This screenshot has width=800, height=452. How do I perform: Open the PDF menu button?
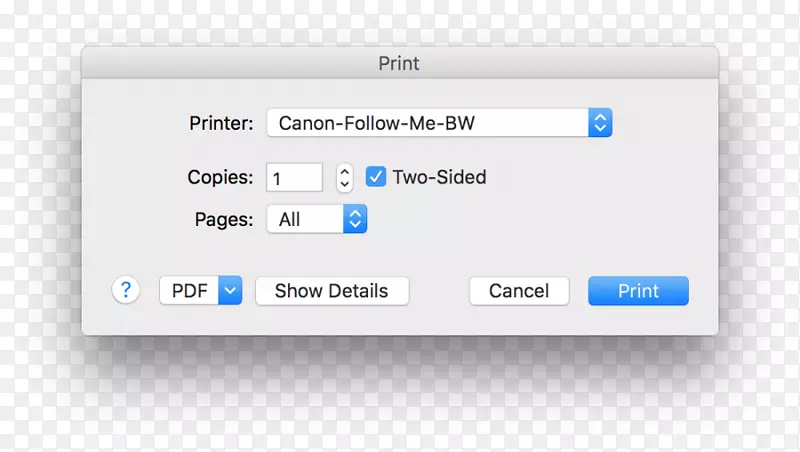point(190,291)
